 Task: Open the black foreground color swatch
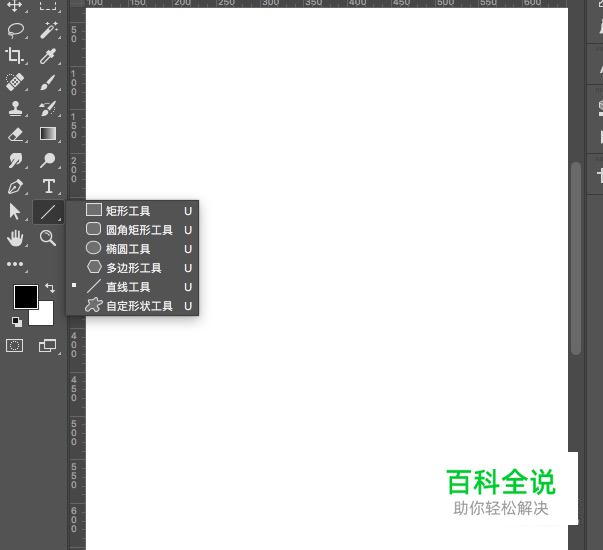[26, 297]
